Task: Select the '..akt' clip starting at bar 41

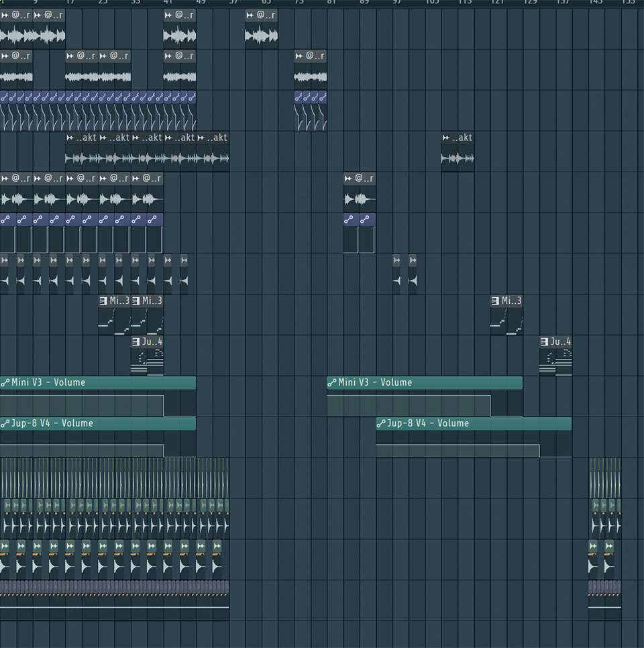Action: tap(180, 151)
